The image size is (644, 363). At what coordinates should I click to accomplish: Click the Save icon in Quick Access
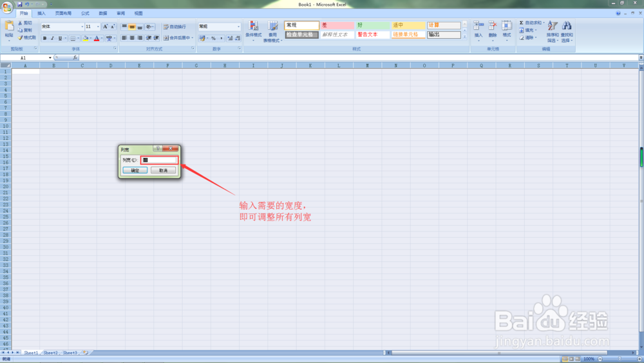(20, 4)
